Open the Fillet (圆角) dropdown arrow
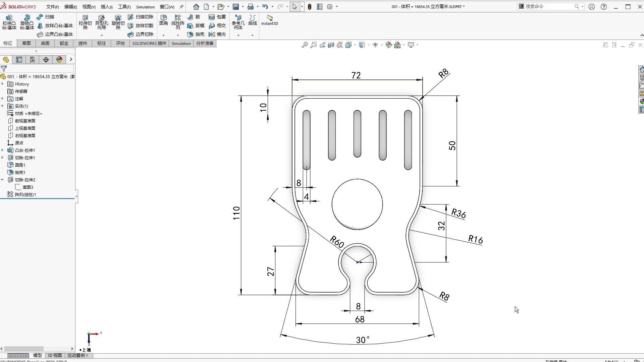Image resolution: width=644 pixels, height=362 pixels. [x=164, y=35]
